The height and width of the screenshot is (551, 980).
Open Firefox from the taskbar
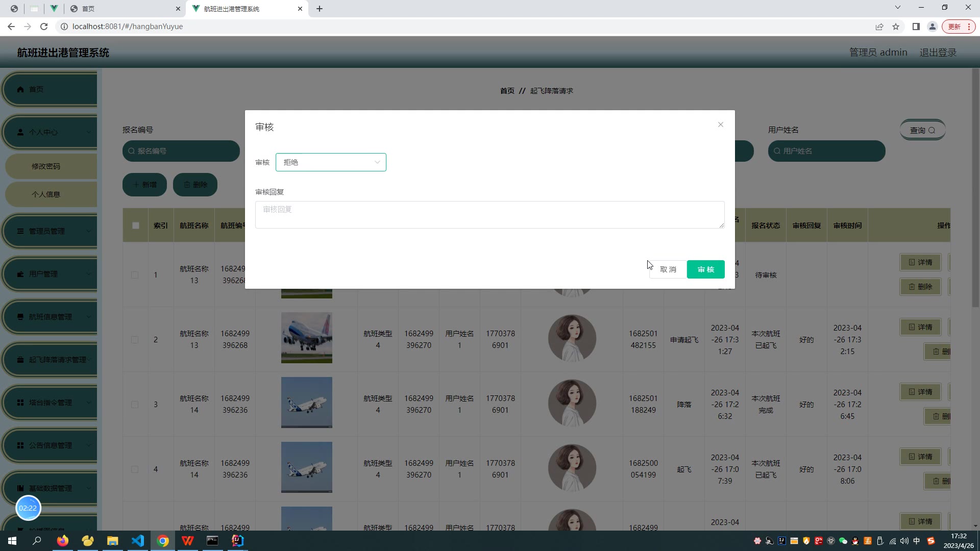click(x=63, y=541)
